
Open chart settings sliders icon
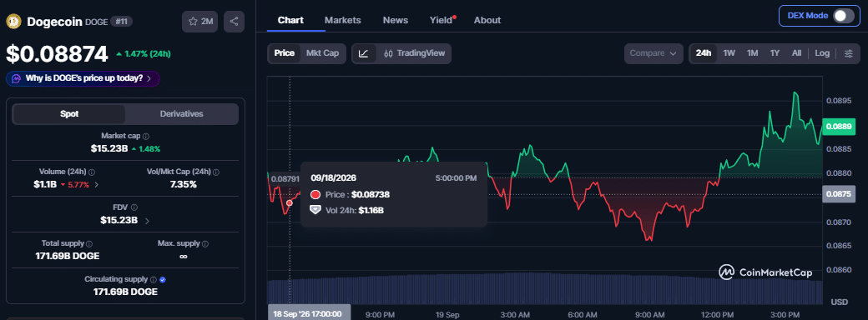click(x=849, y=53)
